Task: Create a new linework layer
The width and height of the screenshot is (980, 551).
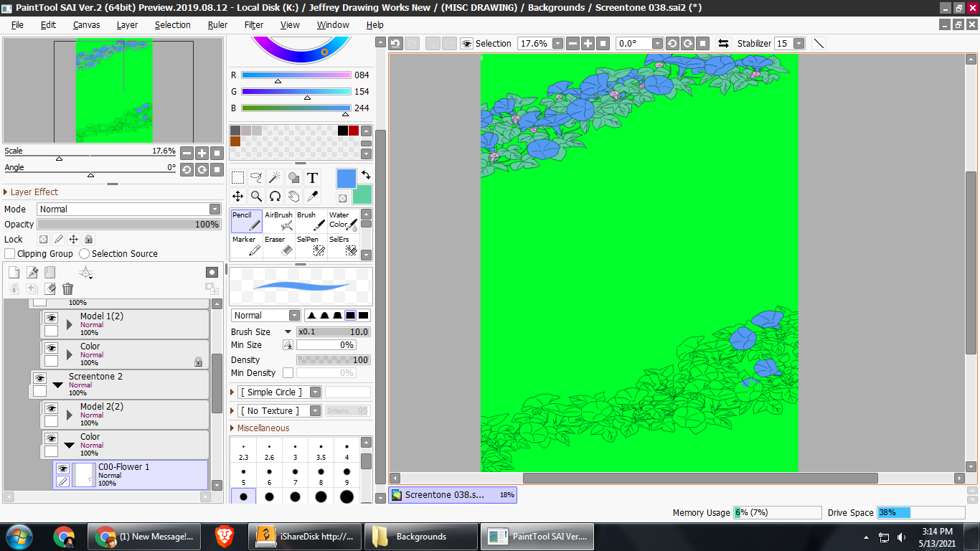Action: click(32, 273)
